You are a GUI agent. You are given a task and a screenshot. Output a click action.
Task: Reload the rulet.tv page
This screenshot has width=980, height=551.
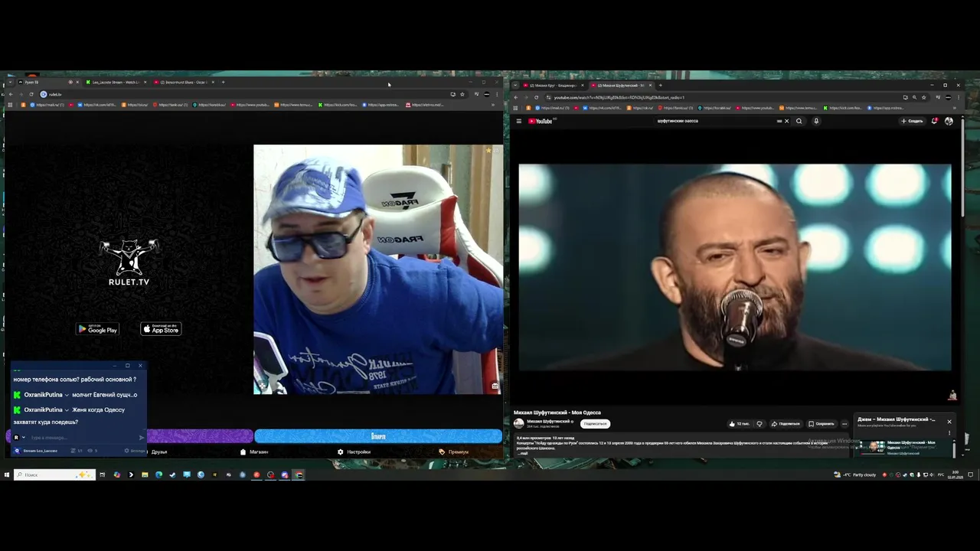coord(31,94)
